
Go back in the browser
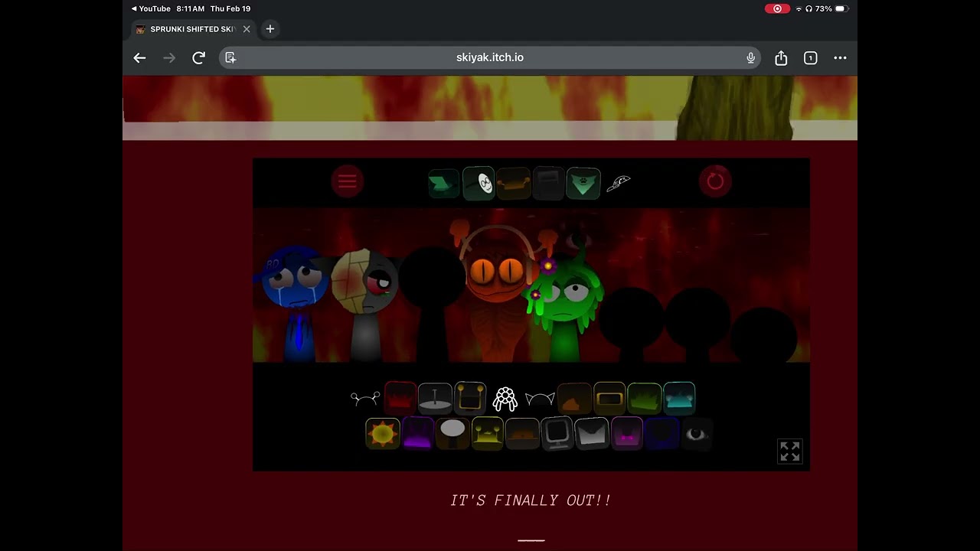tap(139, 57)
